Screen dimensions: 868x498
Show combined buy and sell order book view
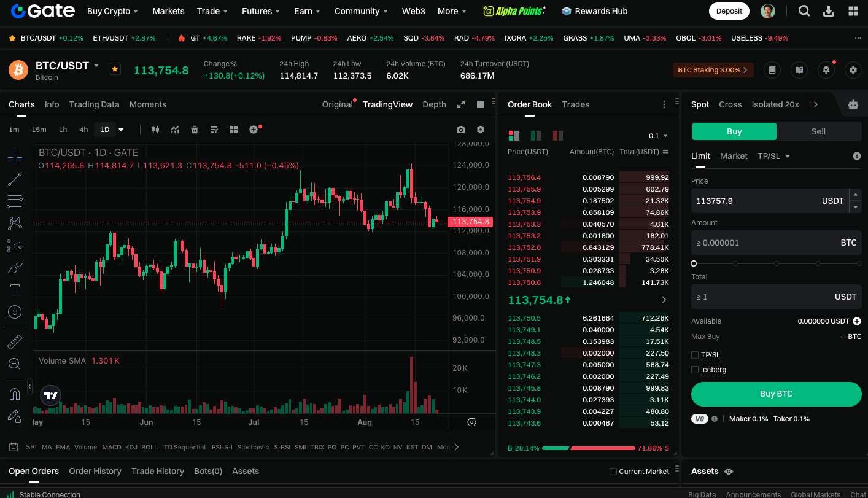[514, 136]
